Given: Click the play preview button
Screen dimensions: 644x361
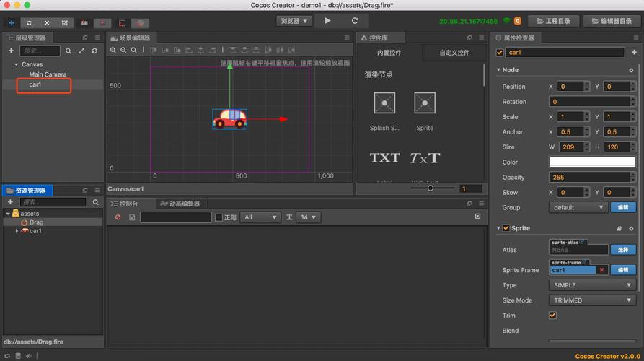Looking at the screenshot, I should [327, 20].
